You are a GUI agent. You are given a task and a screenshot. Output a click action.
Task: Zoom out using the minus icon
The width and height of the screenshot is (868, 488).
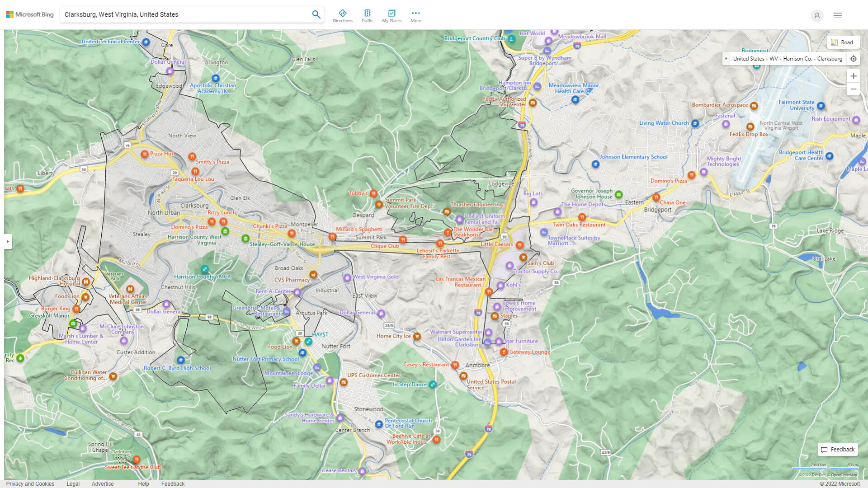(x=854, y=89)
